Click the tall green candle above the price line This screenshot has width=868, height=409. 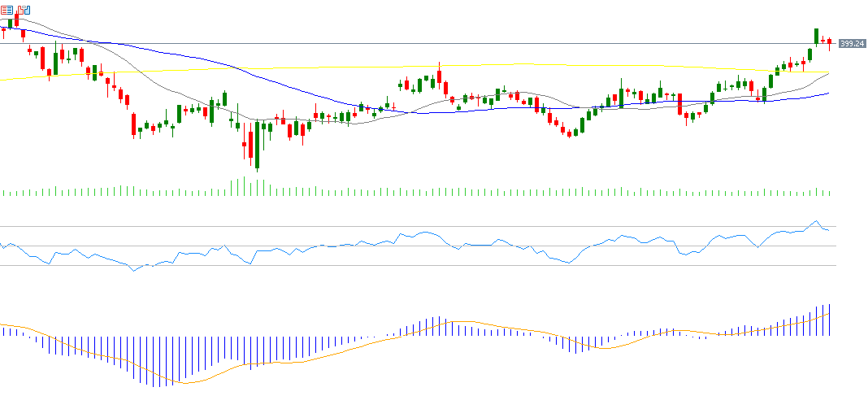point(816,36)
